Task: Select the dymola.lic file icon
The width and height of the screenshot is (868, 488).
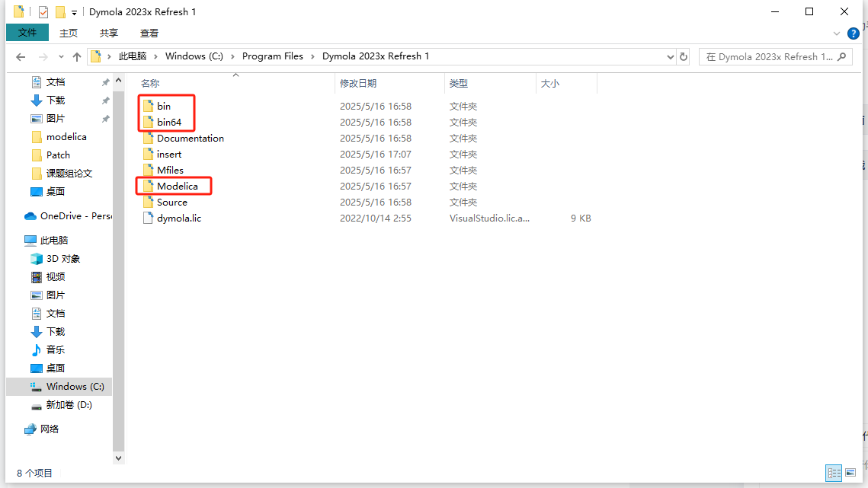Action: (x=148, y=218)
